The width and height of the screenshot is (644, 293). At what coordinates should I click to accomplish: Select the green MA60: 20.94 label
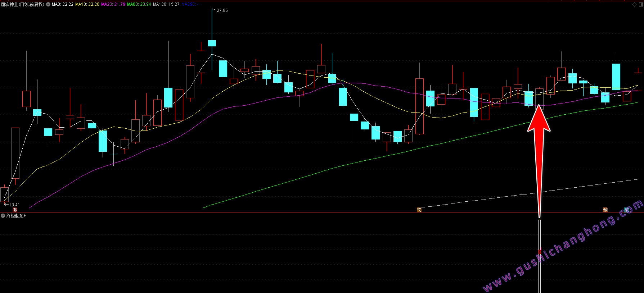[139, 4]
